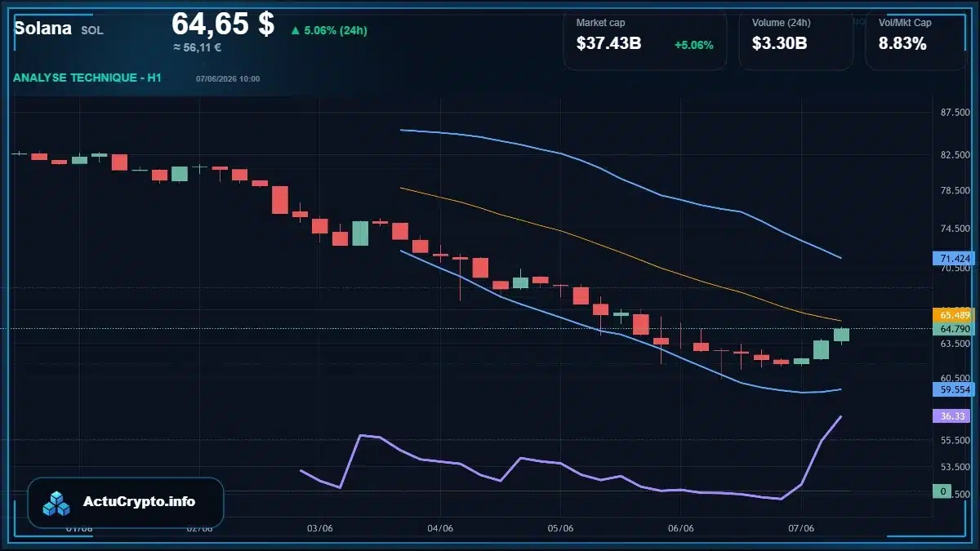Click the 63.500 price axis label
Viewport: 980px width, 551px height.
955,344
